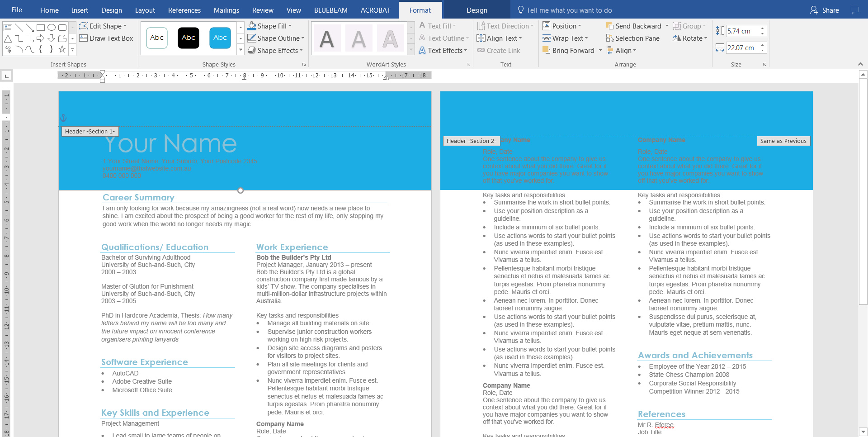
Task: Open the ACROBAT tab
Action: point(375,10)
